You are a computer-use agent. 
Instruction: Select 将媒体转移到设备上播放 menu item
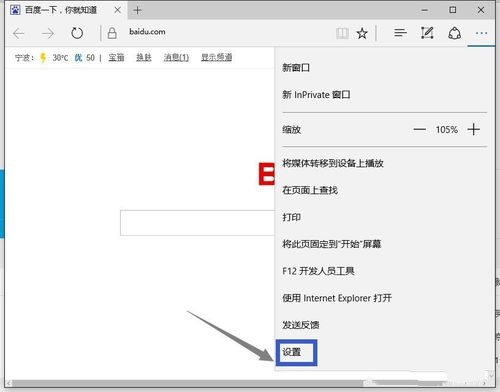tap(333, 163)
